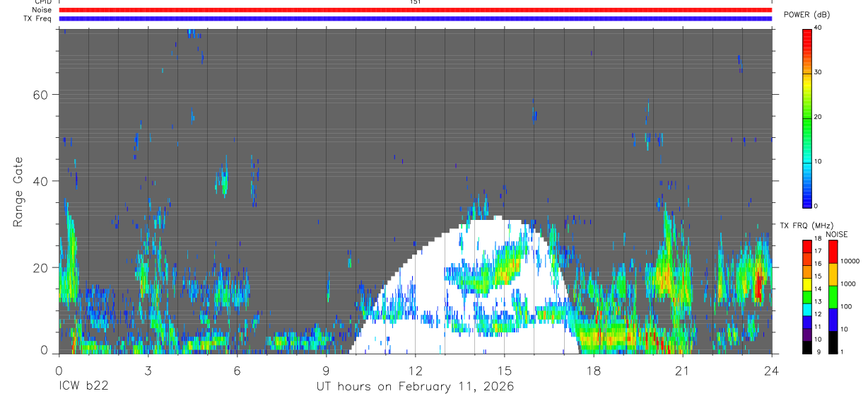Click the 'ICW b22' radar label

pos(83,386)
